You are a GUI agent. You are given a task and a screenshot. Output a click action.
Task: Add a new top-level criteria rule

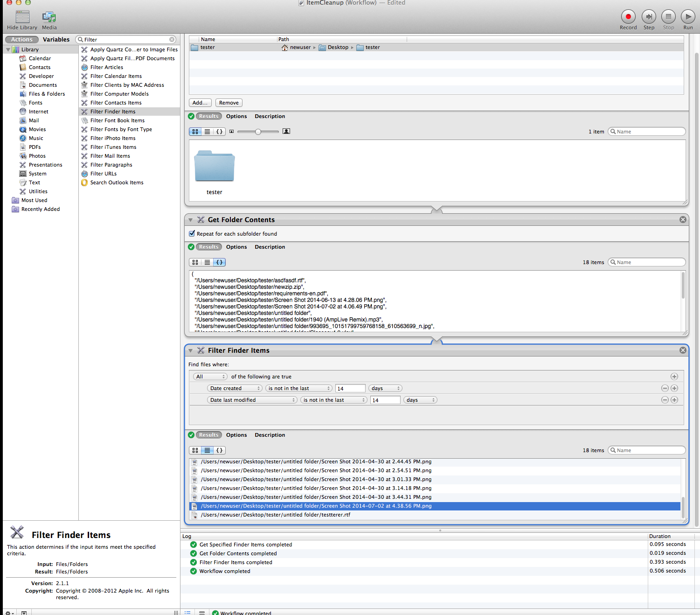pos(674,377)
